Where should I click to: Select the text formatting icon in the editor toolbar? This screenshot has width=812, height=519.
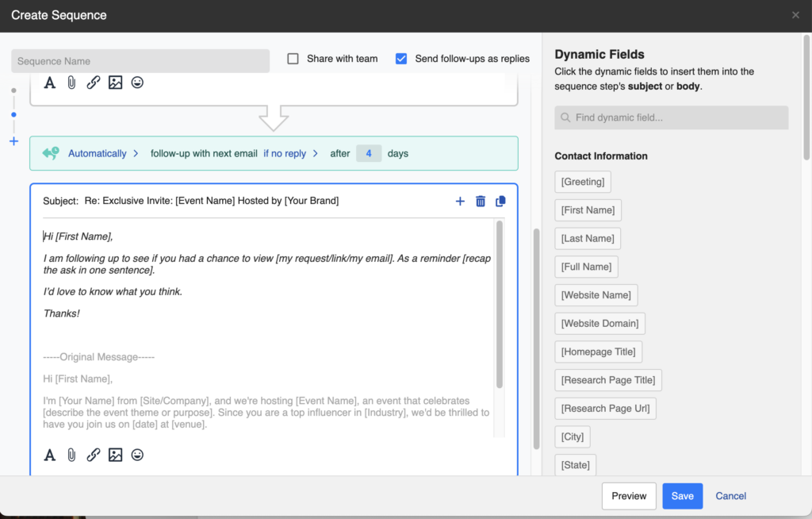tap(49, 455)
